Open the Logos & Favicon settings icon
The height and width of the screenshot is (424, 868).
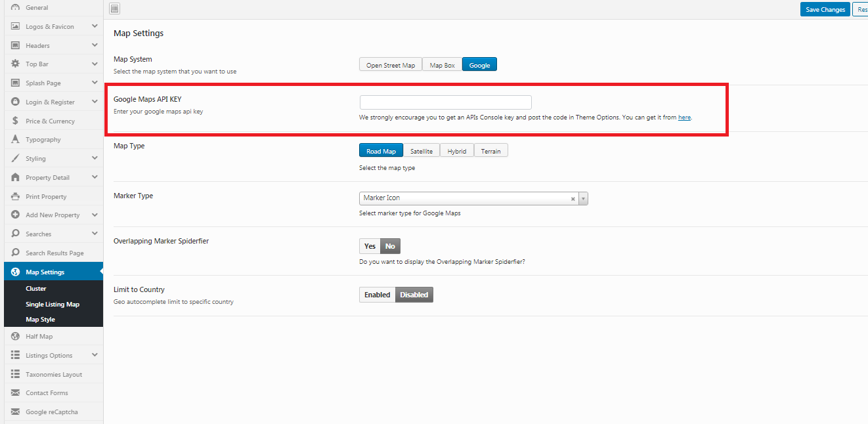pyautogui.click(x=16, y=26)
